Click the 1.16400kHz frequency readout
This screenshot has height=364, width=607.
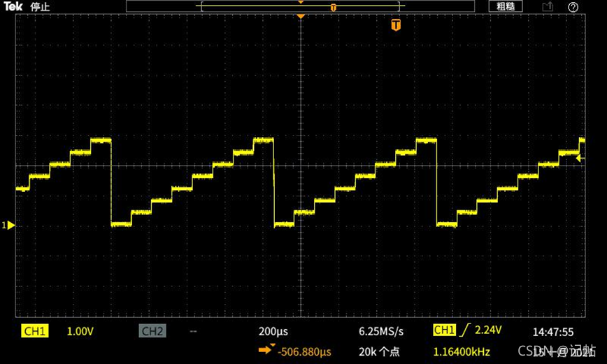point(462,351)
